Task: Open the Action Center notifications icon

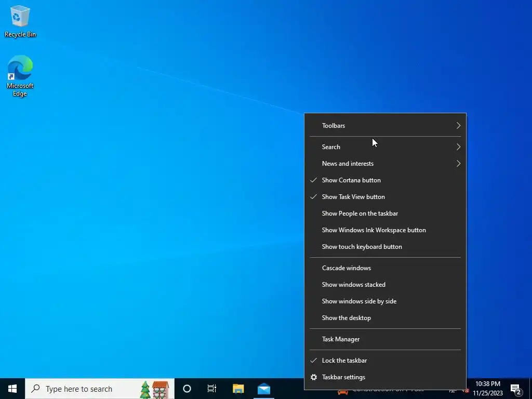Action: (x=516, y=389)
